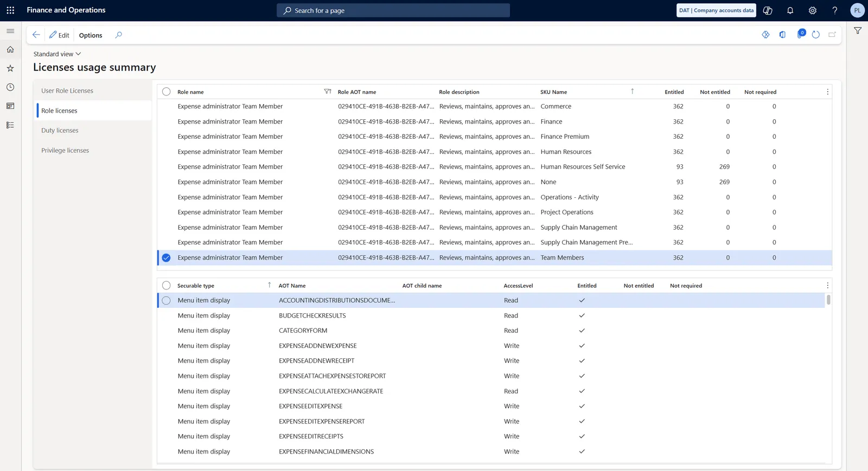Screen dimensions: 868x471
Task: Open upper grid options three dots
Action: pyautogui.click(x=827, y=92)
